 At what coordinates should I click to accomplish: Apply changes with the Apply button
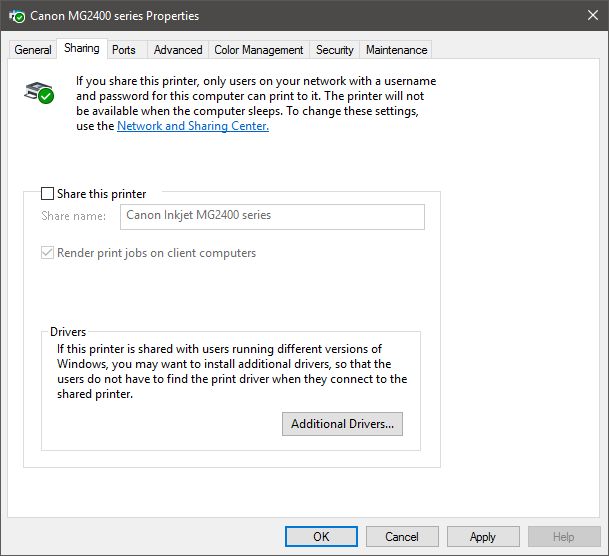point(483,536)
